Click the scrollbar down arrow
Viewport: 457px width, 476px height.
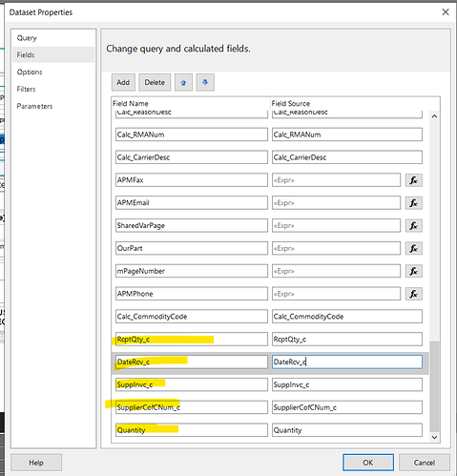434,437
